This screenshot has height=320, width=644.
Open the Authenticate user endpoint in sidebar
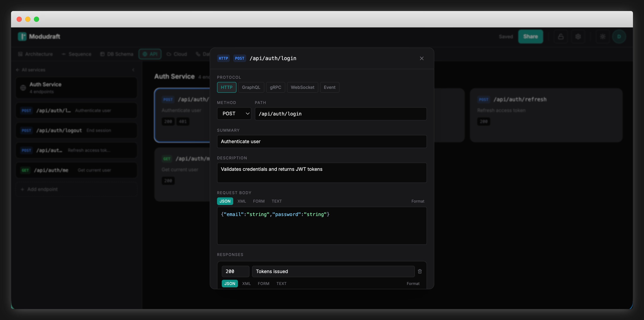click(x=76, y=110)
